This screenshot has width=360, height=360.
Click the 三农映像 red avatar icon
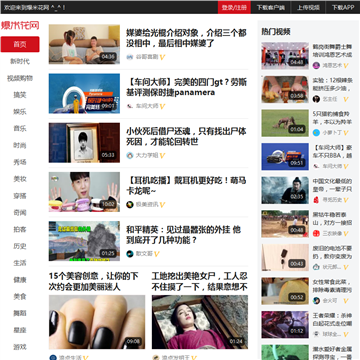click(316, 233)
